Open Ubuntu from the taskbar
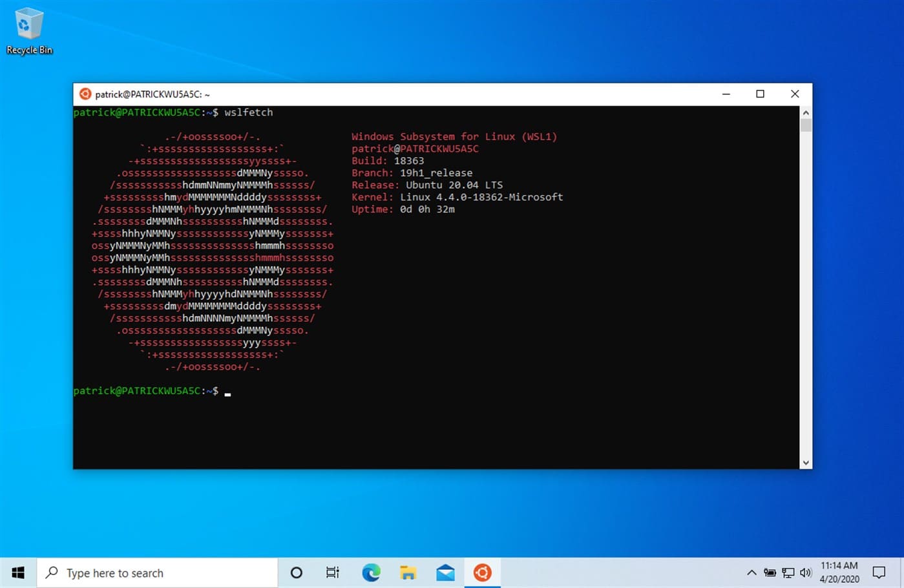Screen dimensions: 904x588 [482, 572]
